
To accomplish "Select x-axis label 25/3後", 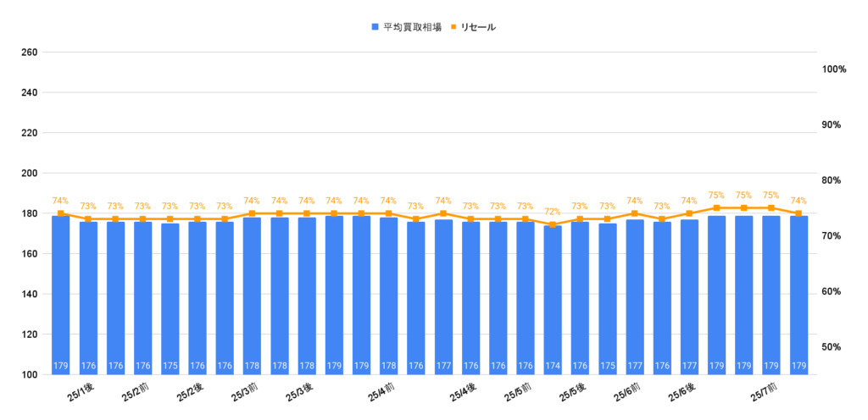I will [299, 394].
